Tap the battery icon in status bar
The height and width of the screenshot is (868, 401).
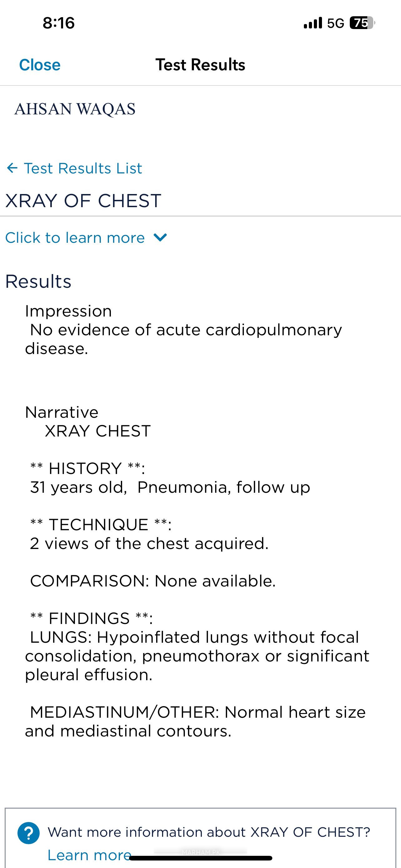[362, 23]
